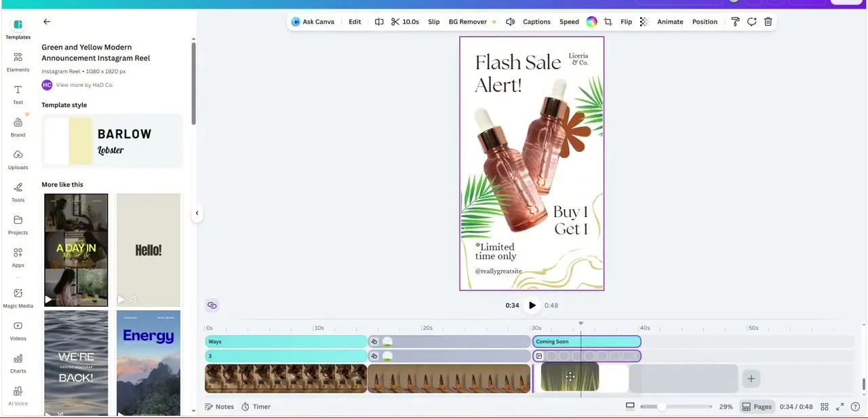
Task: Enter fullscreen with expand arrows icon
Action: pyautogui.click(x=840, y=406)
